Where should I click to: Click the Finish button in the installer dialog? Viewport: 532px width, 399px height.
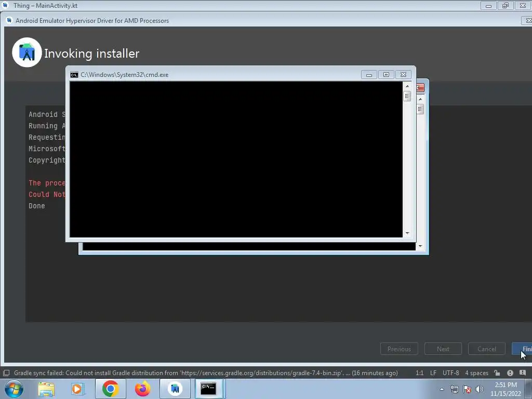click(523, 349)
